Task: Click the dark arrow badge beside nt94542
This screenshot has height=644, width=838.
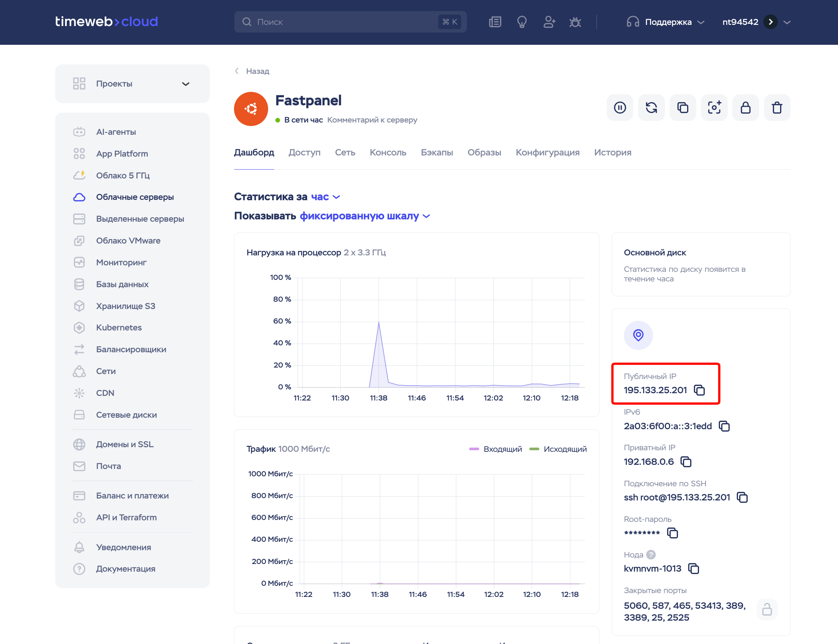Action: pyautogui.click(x=770, y=22)
